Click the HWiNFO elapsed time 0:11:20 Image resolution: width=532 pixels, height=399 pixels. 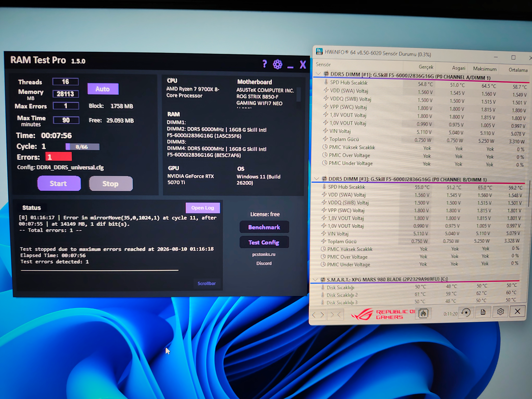(x=450, y=314)
